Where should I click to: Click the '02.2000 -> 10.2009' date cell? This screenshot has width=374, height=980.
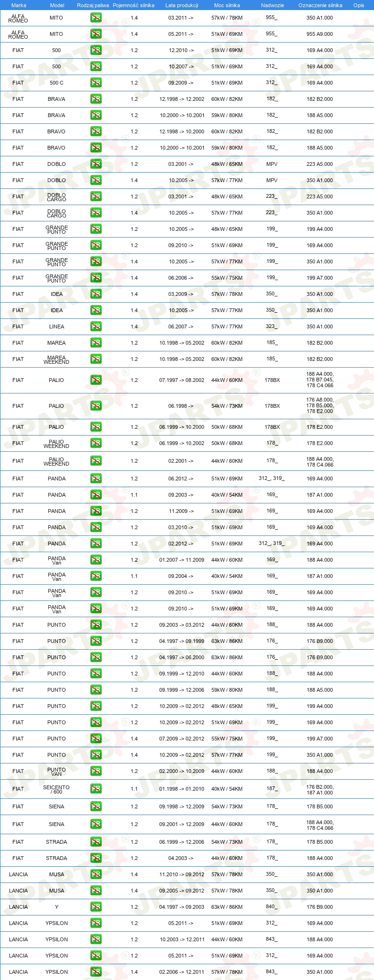[x=182, y=771]
